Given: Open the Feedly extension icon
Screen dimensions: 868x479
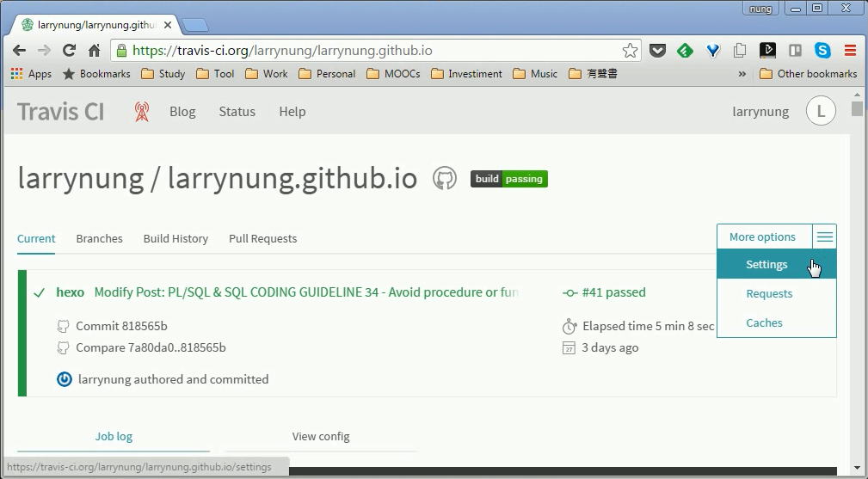Looking at the screenshot, I should coord(685,51).
